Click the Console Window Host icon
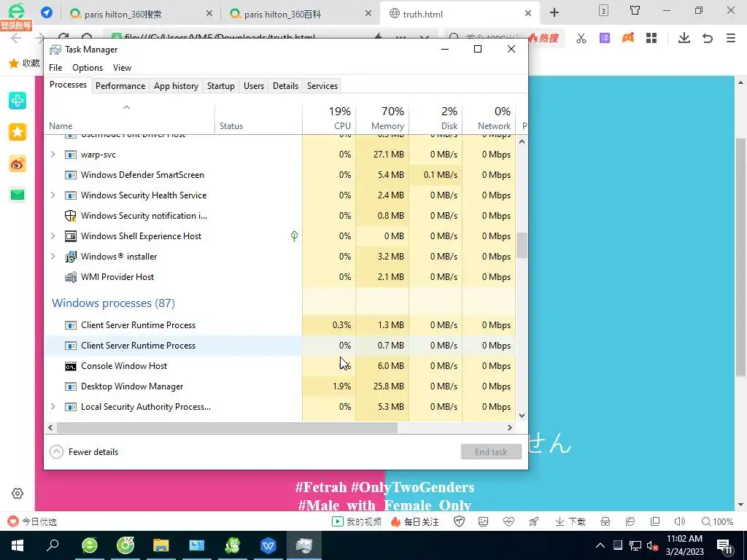 click(x=71, y=366)
